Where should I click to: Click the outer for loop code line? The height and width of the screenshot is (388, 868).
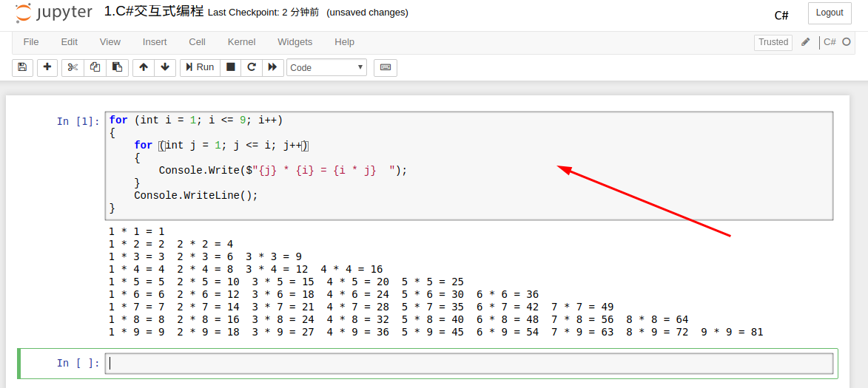[x=196, y=120]
